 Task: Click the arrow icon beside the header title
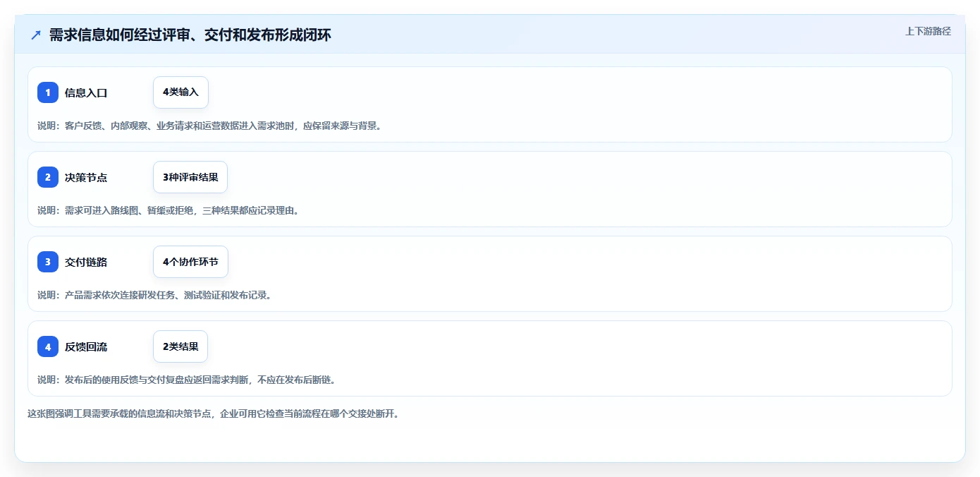(36, 35)
